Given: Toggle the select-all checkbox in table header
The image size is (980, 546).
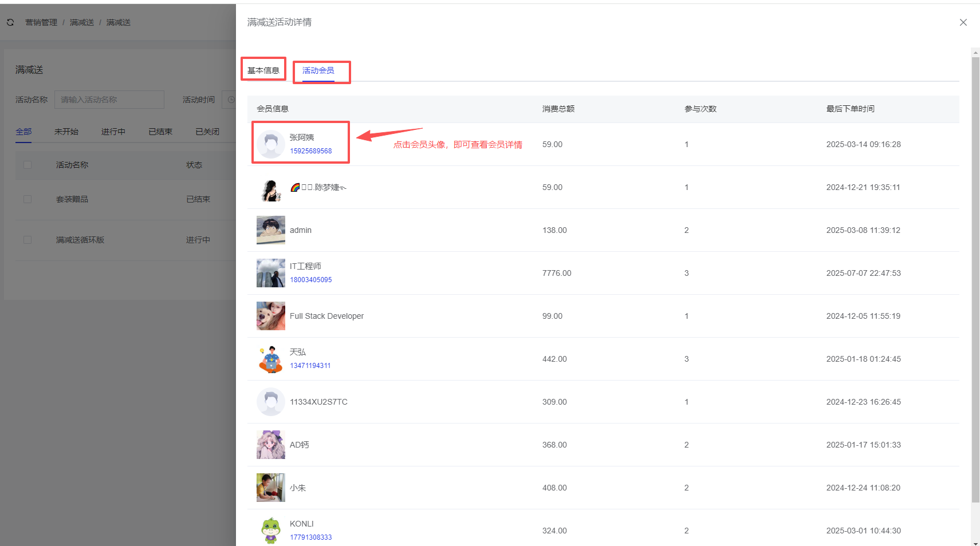Looking at the screenshot, I should [x=27, y=165].
